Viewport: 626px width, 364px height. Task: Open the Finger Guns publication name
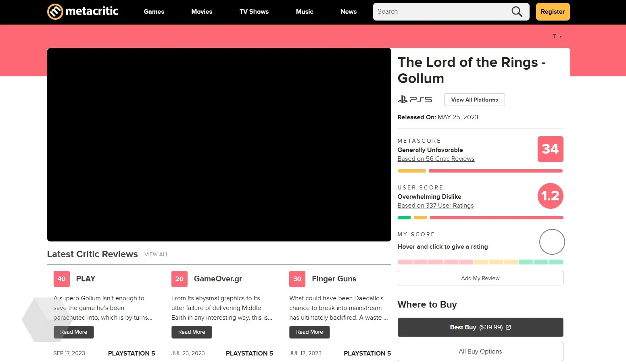click(x=334, y=279)
